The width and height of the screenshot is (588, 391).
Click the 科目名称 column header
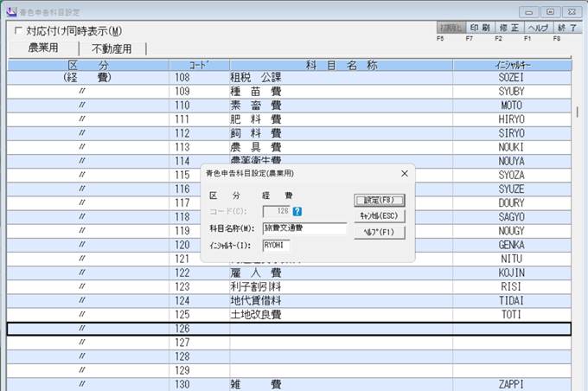[x=341, y=65]
